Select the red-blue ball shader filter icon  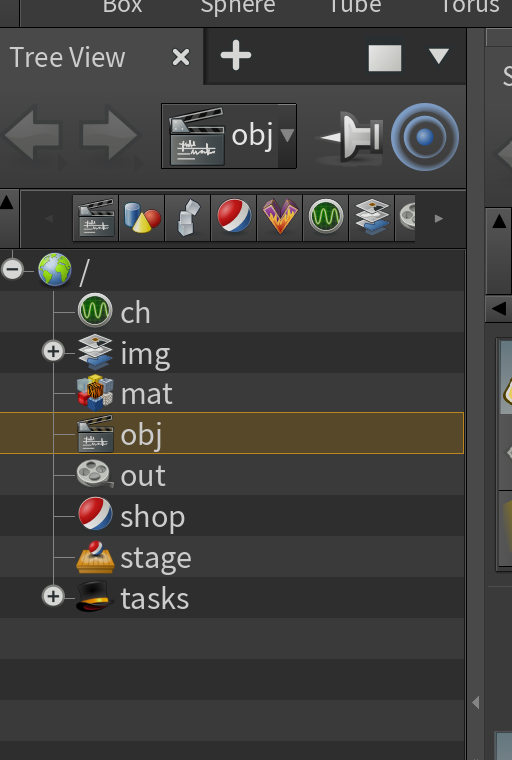234,218
